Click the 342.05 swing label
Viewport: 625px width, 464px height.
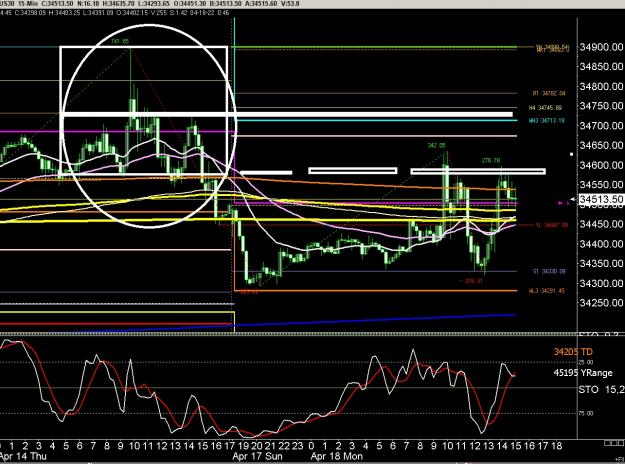(436, 145)
